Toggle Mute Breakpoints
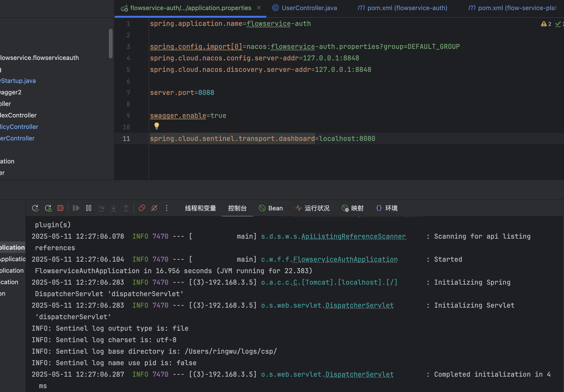 click(x=154, y=208)
